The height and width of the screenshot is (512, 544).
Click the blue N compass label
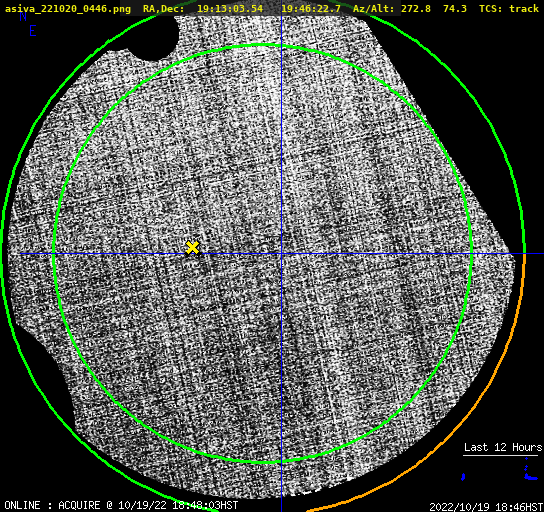coord(23,16)
